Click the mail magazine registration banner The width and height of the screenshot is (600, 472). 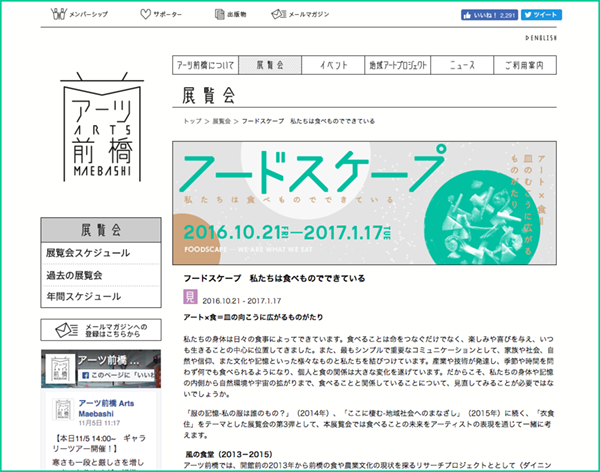point(98,330)
